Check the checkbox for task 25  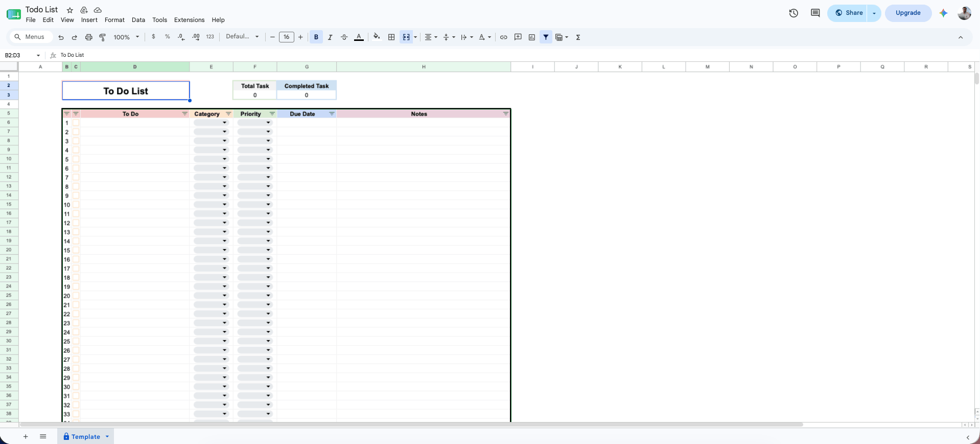(76, 341)
